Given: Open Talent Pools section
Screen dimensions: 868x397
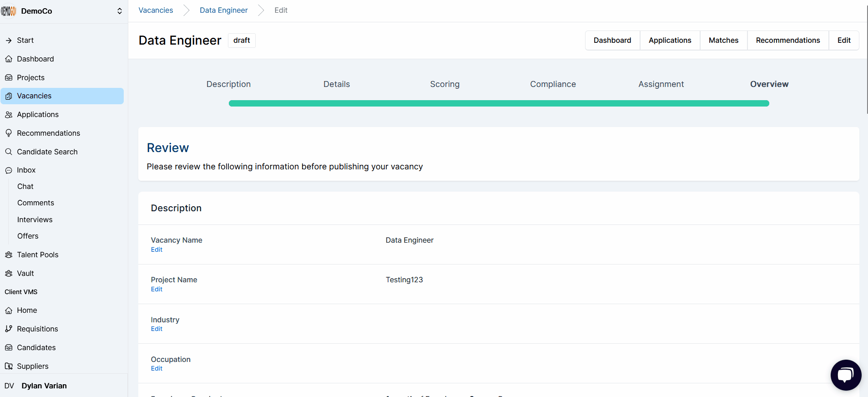Looking at the screenshot, I should click(62, 255).
